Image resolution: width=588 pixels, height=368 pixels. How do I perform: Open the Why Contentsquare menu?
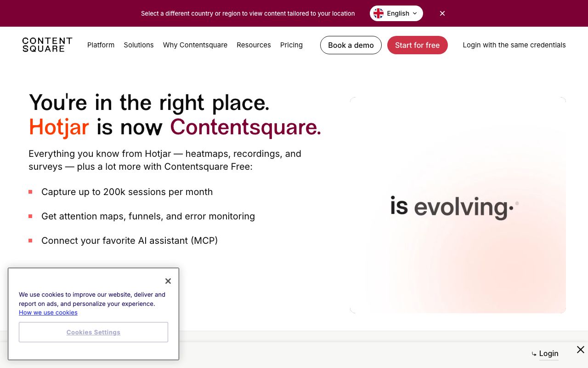pyautogui.click(x=195, y=45)
